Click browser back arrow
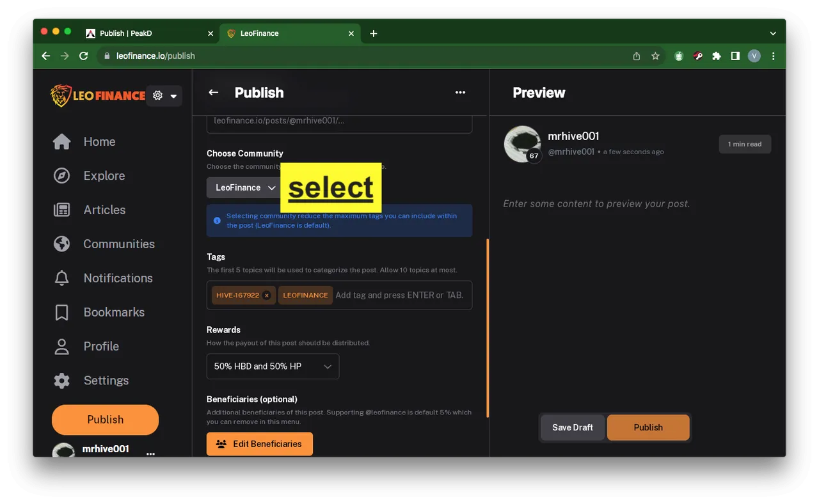 coord(46,56)
